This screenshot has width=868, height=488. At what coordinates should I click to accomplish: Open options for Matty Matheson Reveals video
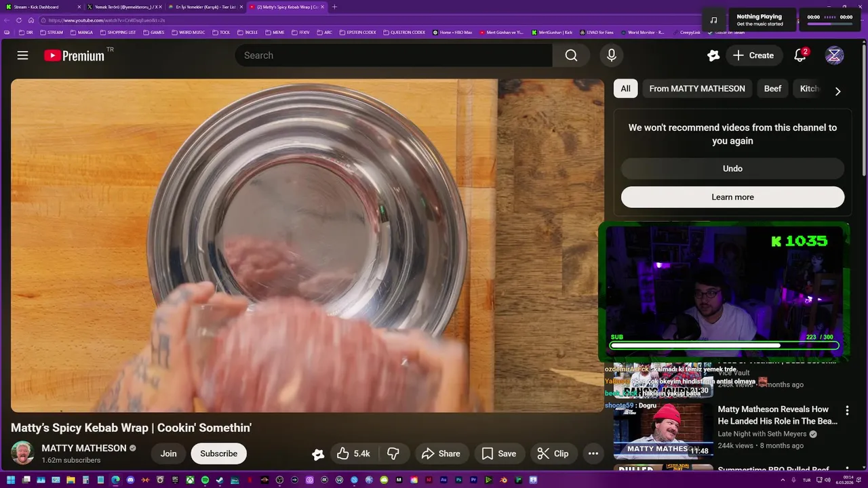[x=846, y=410]
